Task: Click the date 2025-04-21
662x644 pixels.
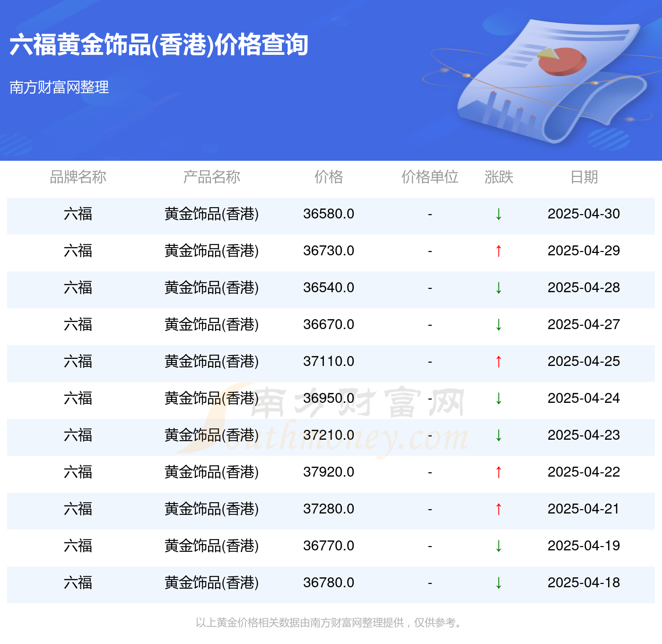Action: click(584, 509)
